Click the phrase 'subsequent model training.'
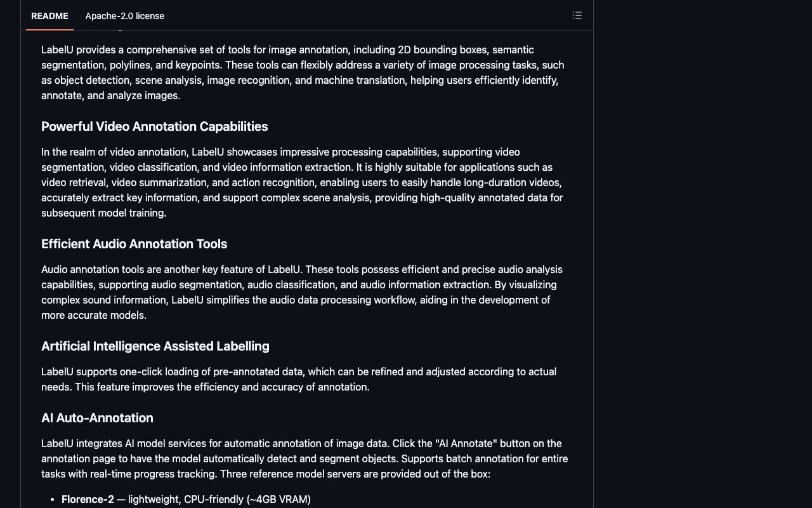This screenshot has width=812, height=508. (x=104, y=213)
